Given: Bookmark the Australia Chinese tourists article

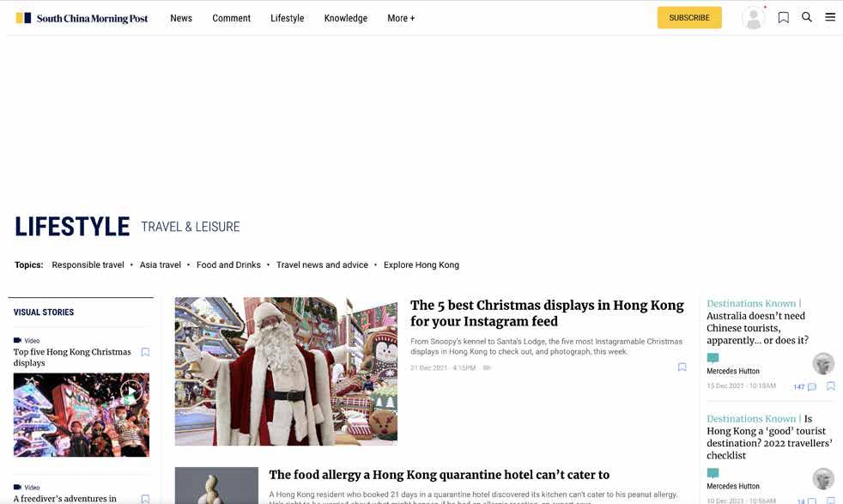Looking at the screenshot, I should tap(831, 386).
